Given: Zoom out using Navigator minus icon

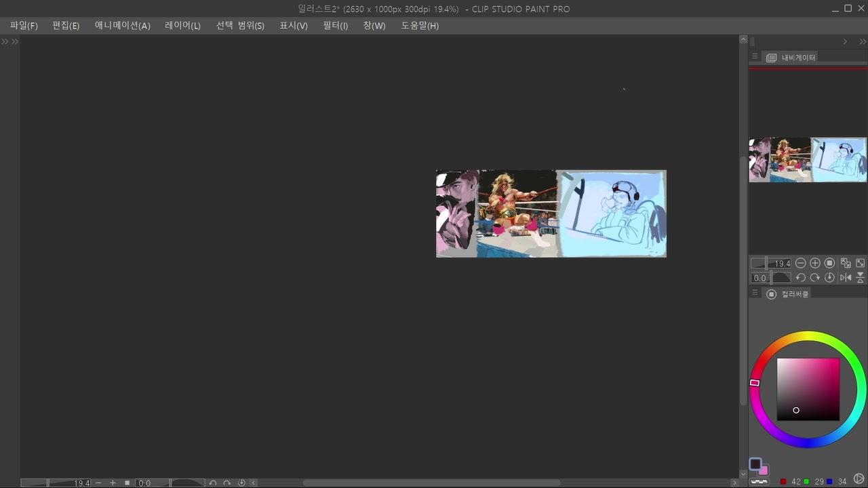Looking at the screenshot, I should click(800, 263).
